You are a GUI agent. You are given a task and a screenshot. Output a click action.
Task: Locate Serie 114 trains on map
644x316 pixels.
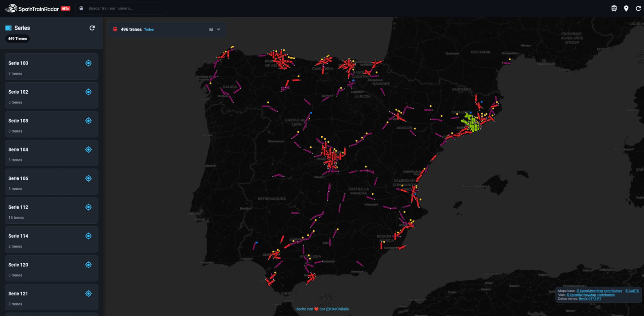point(89,236)
